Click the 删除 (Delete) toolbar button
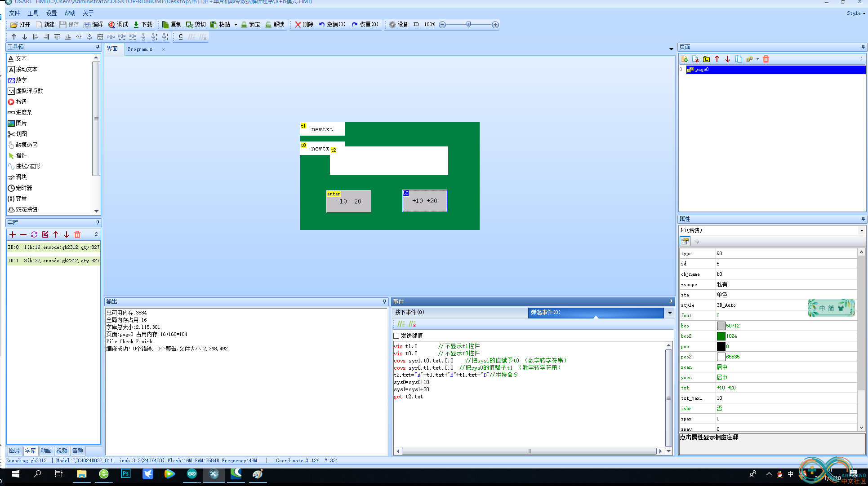 304,25
